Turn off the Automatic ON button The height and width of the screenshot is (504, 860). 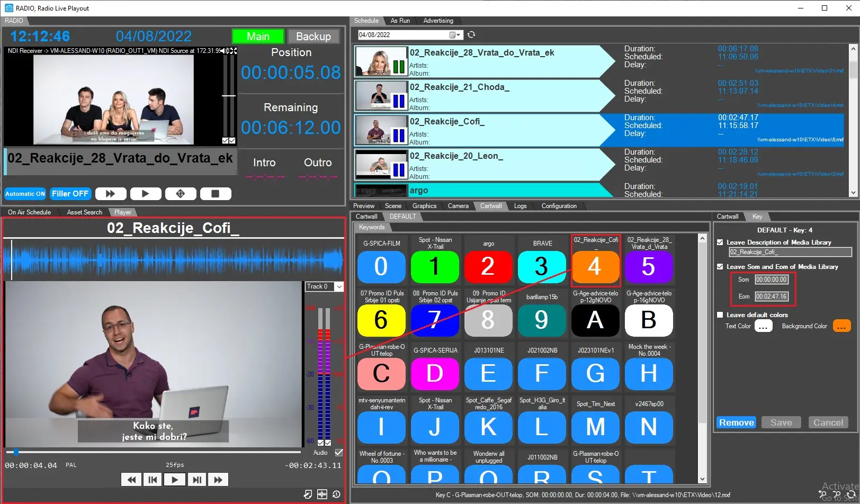[x=25, y=194]
